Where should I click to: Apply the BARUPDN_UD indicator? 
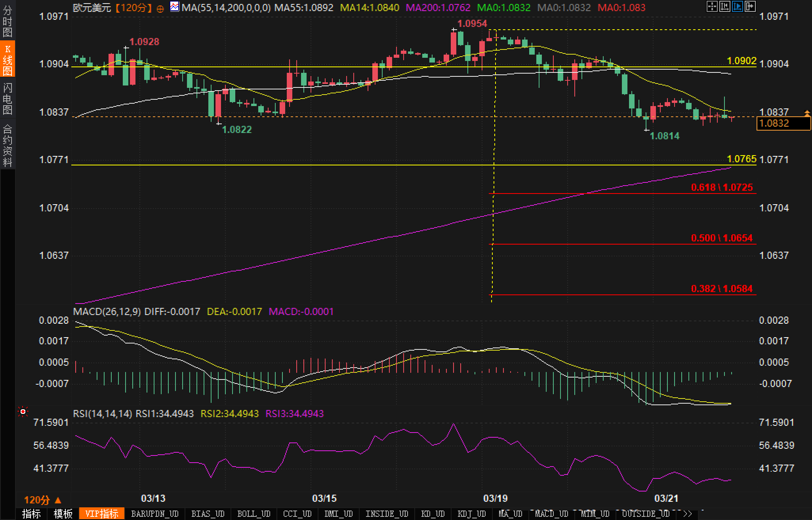pyautogui.click(x=155, y=514)
